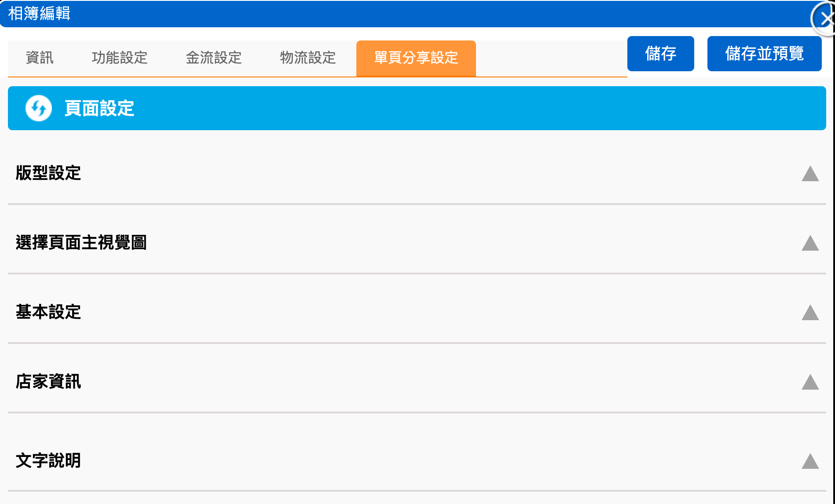Click the 版型設定 heading

48,173
